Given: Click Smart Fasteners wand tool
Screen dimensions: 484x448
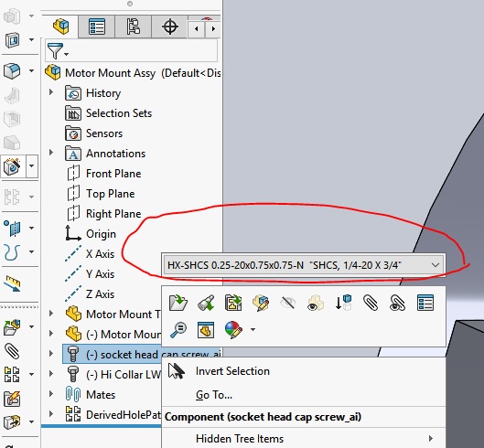Looking at the screenshot, I should point(13,166).
